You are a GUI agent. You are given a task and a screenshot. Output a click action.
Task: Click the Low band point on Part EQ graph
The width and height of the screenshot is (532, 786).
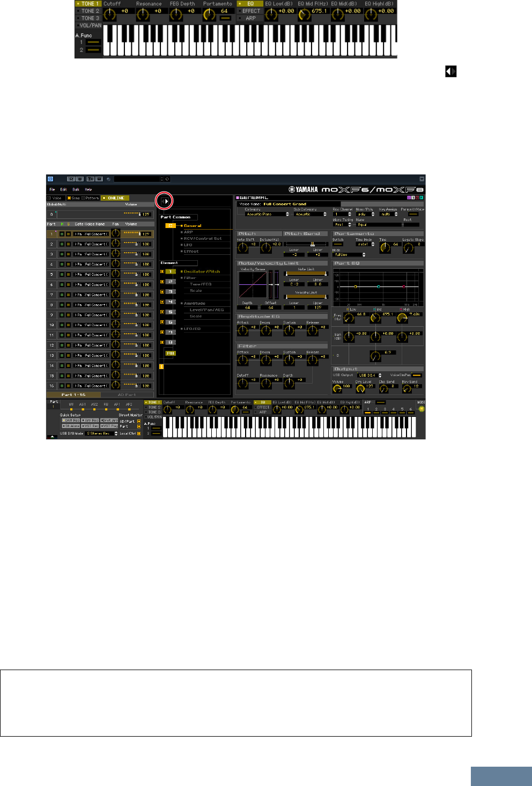point(355,287)
